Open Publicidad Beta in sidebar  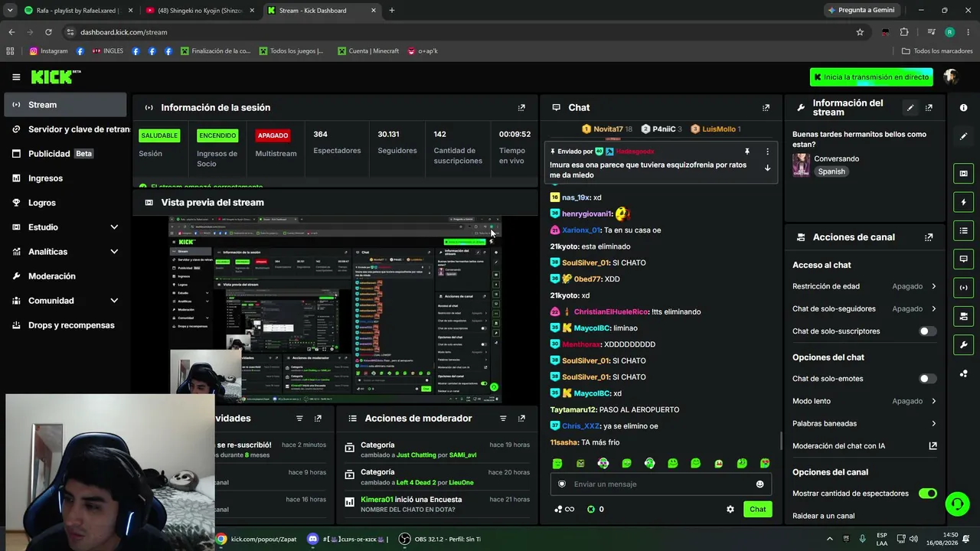(65, 154)
